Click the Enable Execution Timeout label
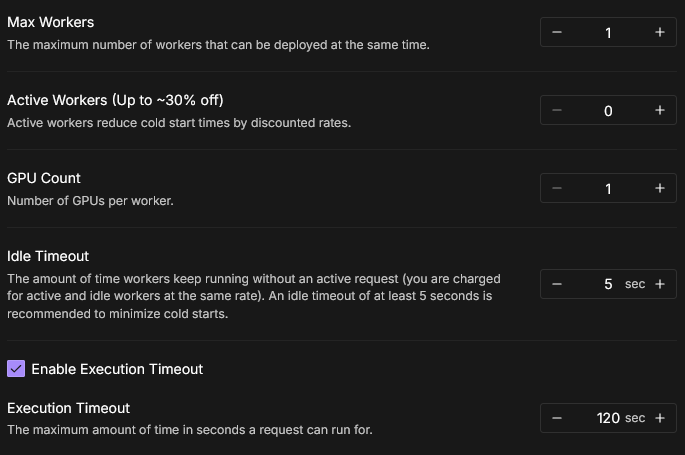The width and height of the screenshot is (685, 455). (117, 369)
